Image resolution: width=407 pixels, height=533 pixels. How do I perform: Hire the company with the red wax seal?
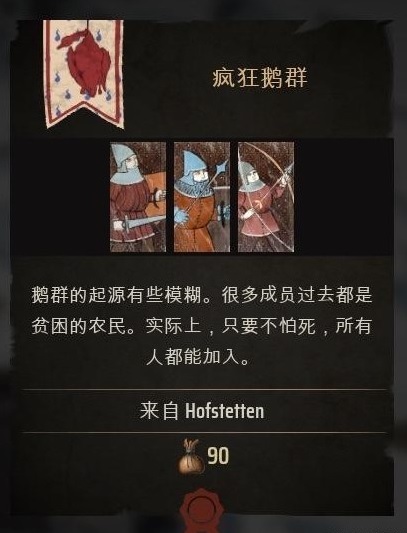click(201, 511)
